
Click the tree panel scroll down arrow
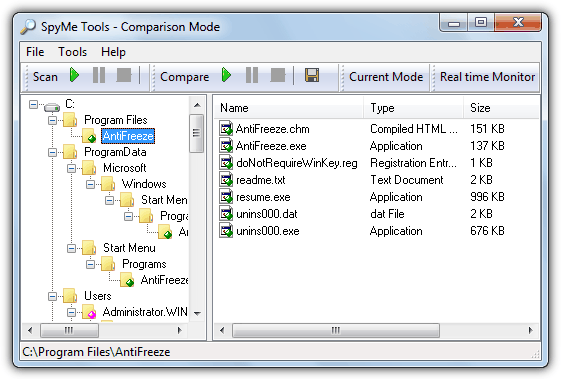tap(197, 314)
